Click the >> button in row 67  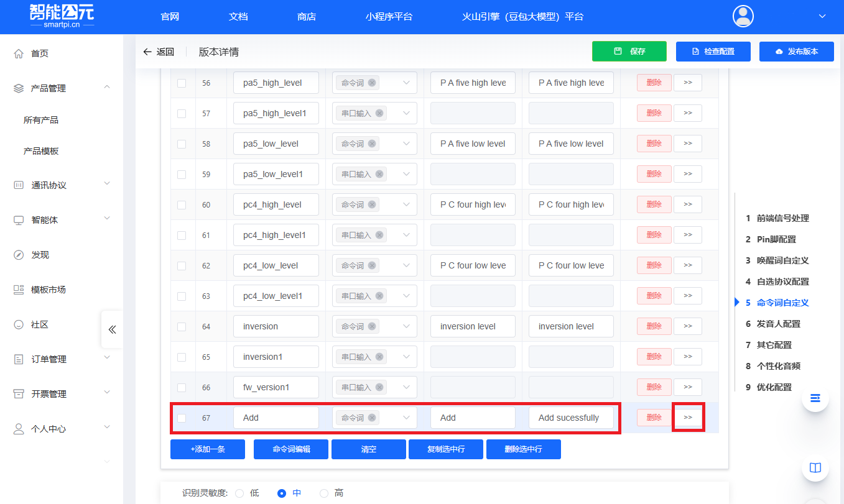pyautogui.click(x=688, y=418)
